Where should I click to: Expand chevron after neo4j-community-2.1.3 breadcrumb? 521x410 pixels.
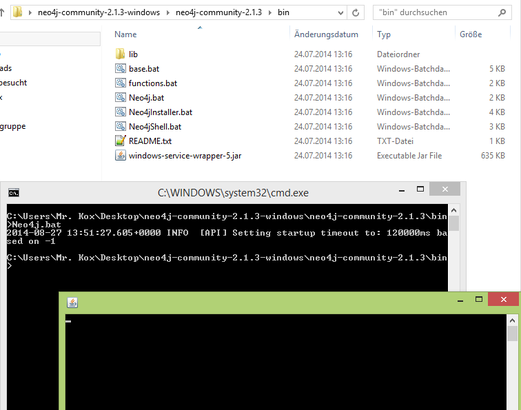[x=270, y=13]
